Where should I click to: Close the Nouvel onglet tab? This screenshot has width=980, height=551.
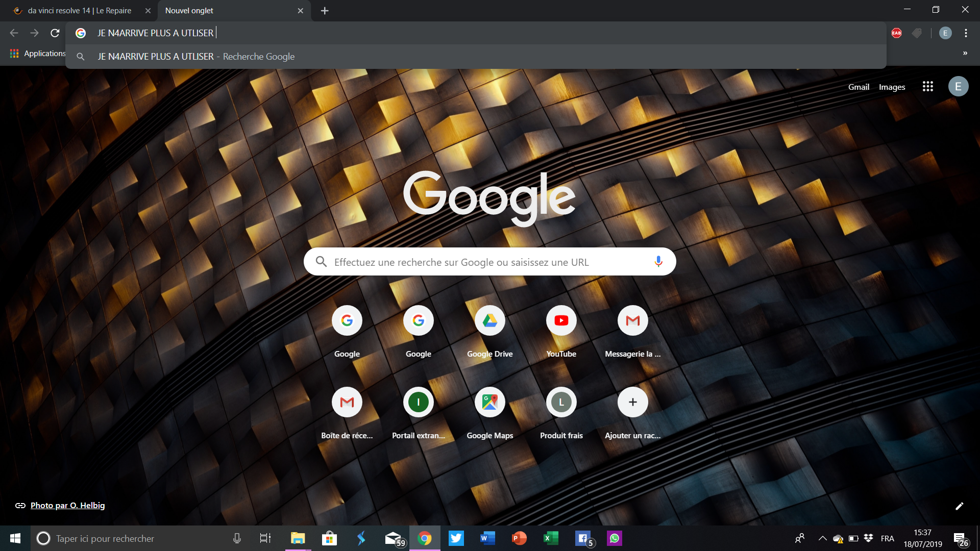coord(301,11)
